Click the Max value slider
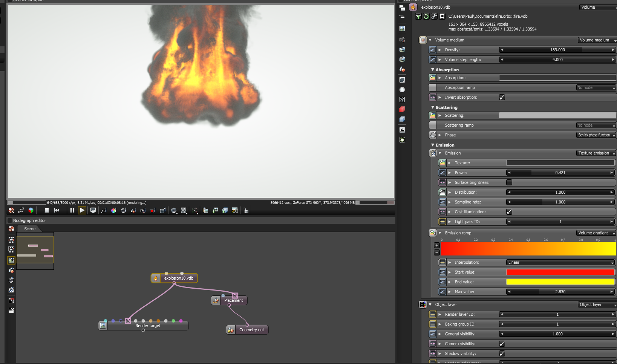Screen dimensions: 617x364 [560, 292]
